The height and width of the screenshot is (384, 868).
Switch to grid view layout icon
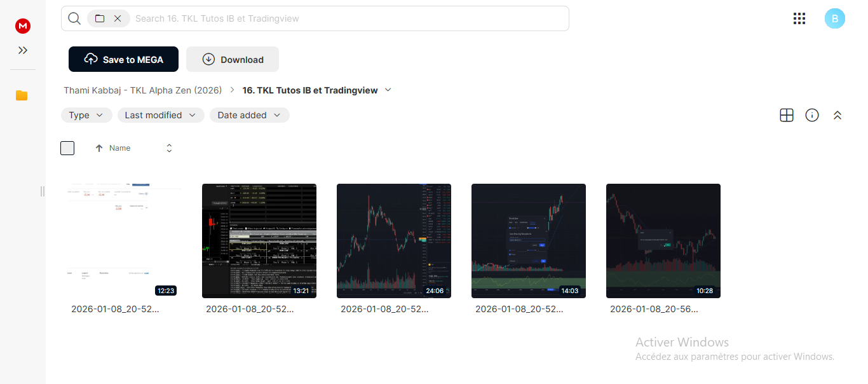coord(787,115)
